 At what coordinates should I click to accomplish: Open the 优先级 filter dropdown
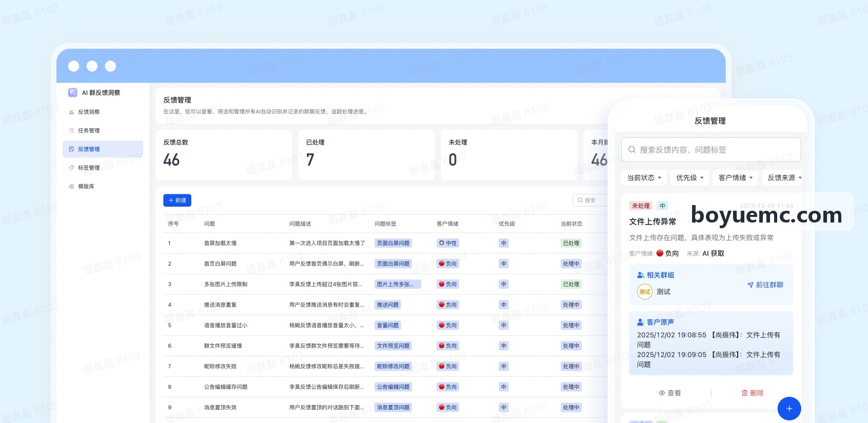coord(689,177)
